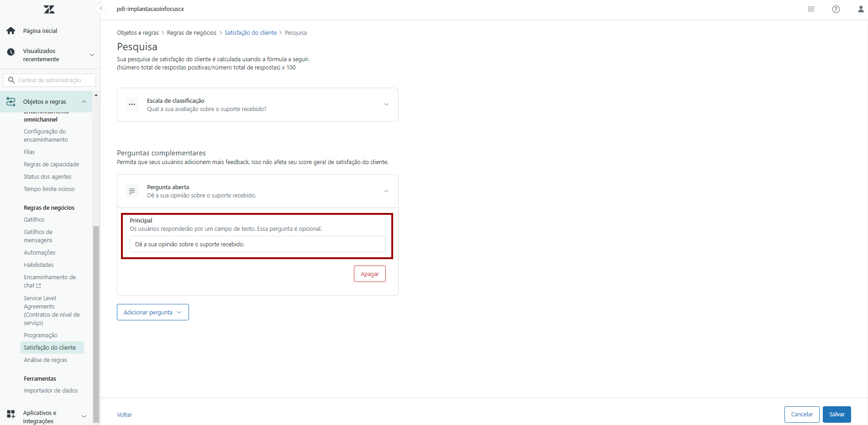
Task: Collapse the Objetos e regras menu
Action: coord(84,101)
